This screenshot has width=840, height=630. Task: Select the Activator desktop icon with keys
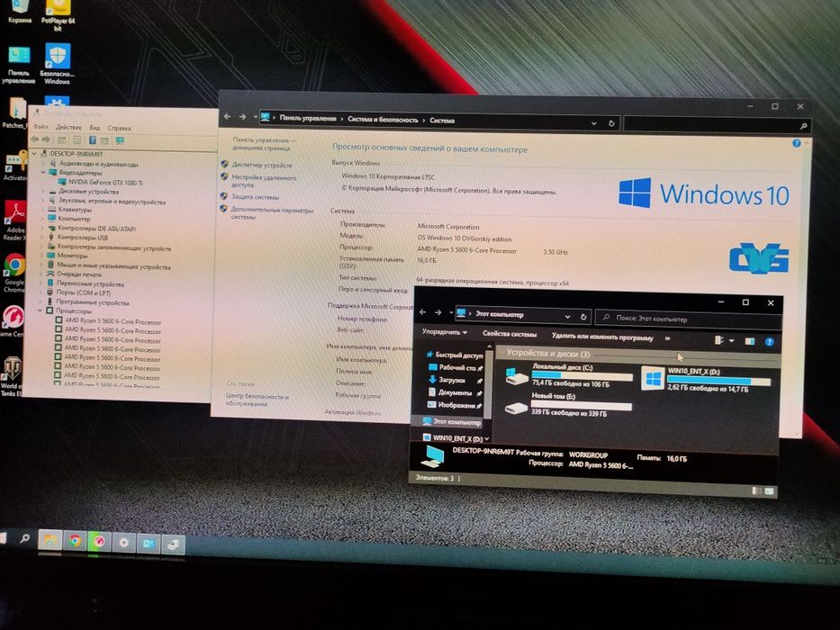15,166
